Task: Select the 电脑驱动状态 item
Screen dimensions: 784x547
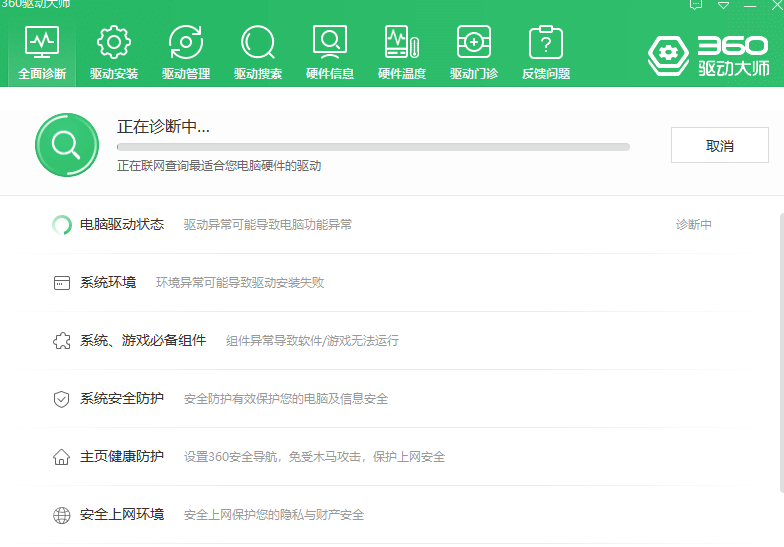Action: tap(122, 225)
